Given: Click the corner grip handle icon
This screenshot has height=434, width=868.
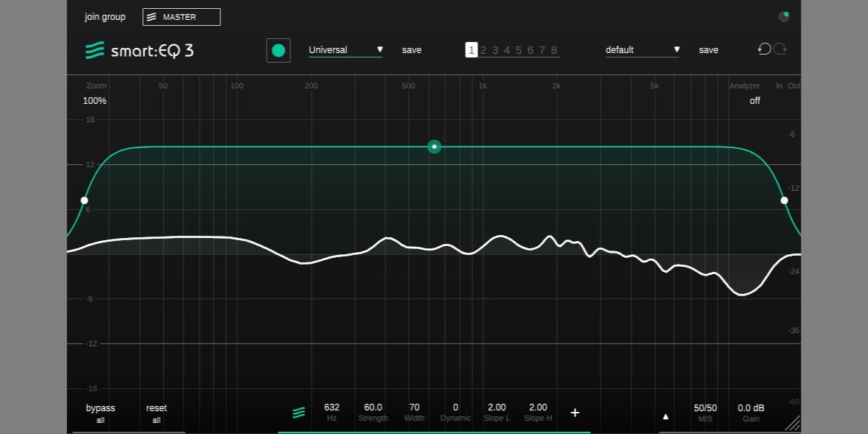Looking at the screenshot, I should 792,423.
